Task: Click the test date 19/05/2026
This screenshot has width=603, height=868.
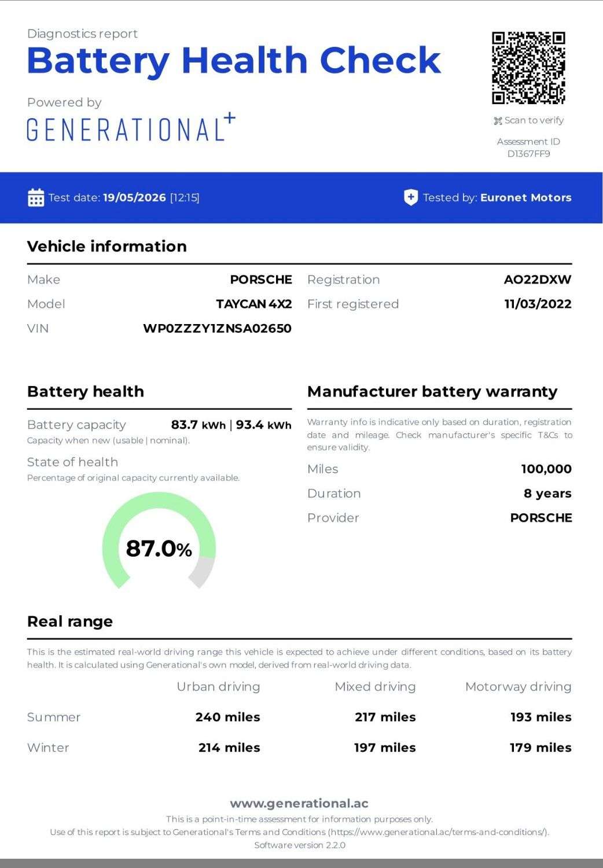Action: 134,197
